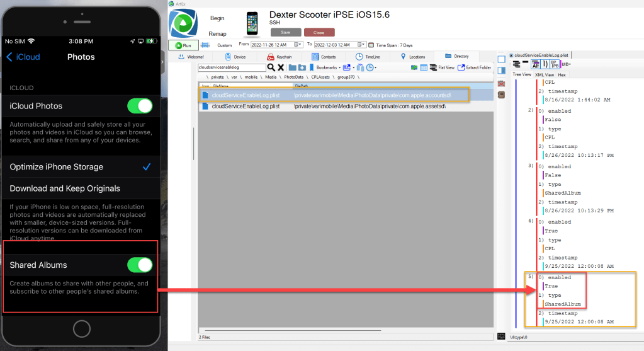This screenshot has height=351, width=644.
Task: Clear the search with the X icon
Action: (281, 67)
